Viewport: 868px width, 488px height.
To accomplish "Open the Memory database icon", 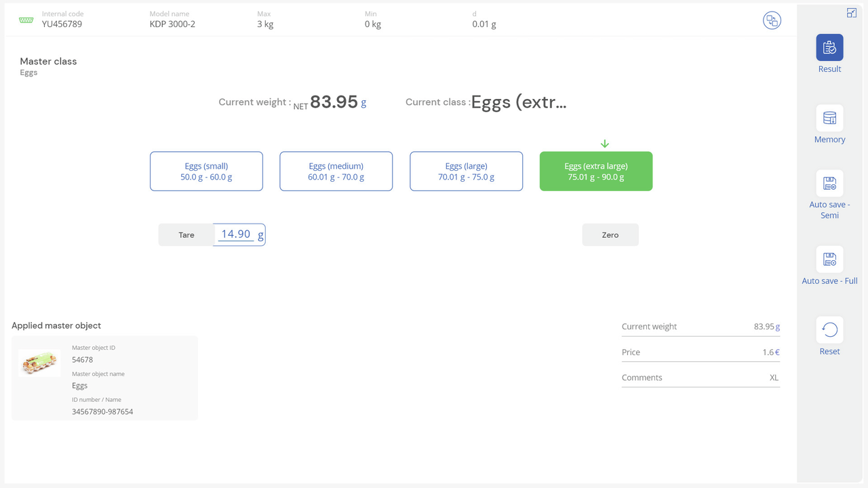I will click(x=829, y=119).
